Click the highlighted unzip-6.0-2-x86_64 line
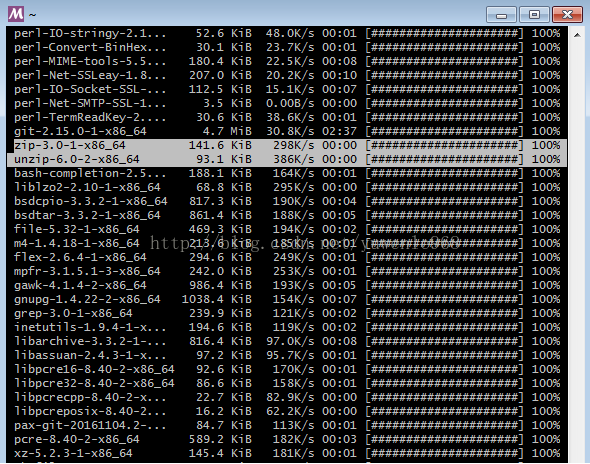590x464 pixels. click(x=287, y=159)
